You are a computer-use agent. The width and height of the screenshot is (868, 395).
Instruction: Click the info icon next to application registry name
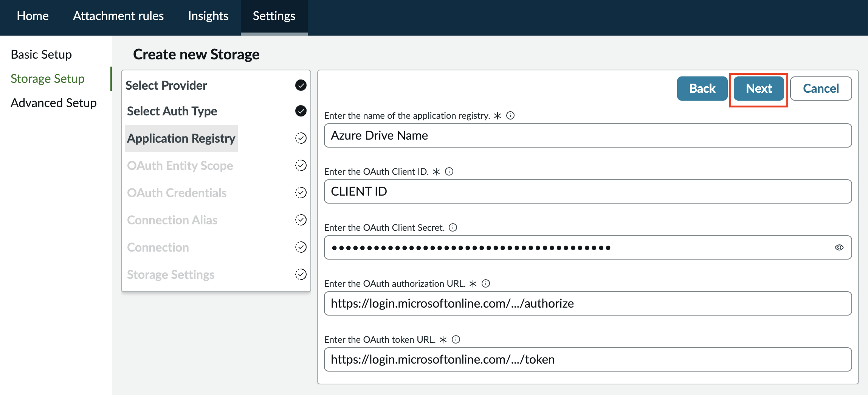coord(510,115)
